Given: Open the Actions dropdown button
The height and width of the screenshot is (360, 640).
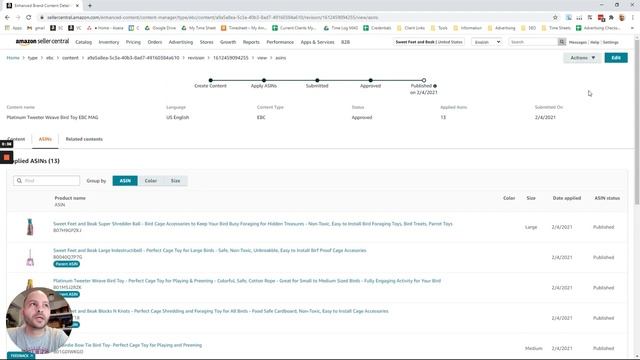Looking at the screenshot, I should 582,58.
